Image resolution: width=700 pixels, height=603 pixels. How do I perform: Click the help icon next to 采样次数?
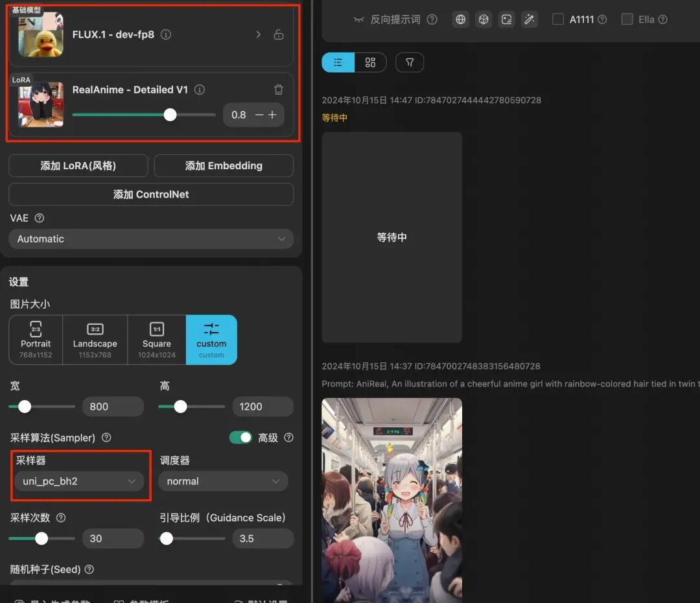pos(61,517)
